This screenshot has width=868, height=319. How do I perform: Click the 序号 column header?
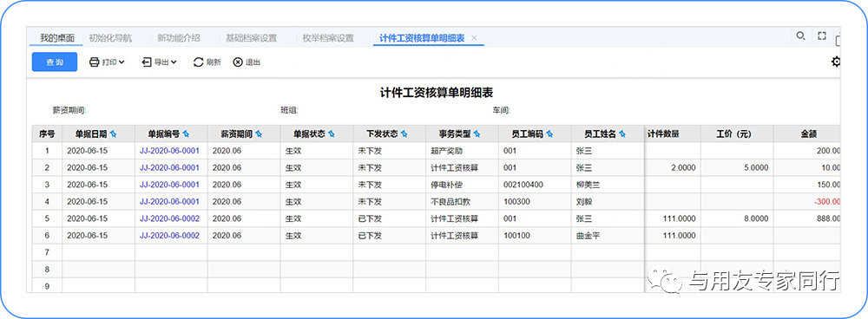pyautogui.click(x=47, y=133)
